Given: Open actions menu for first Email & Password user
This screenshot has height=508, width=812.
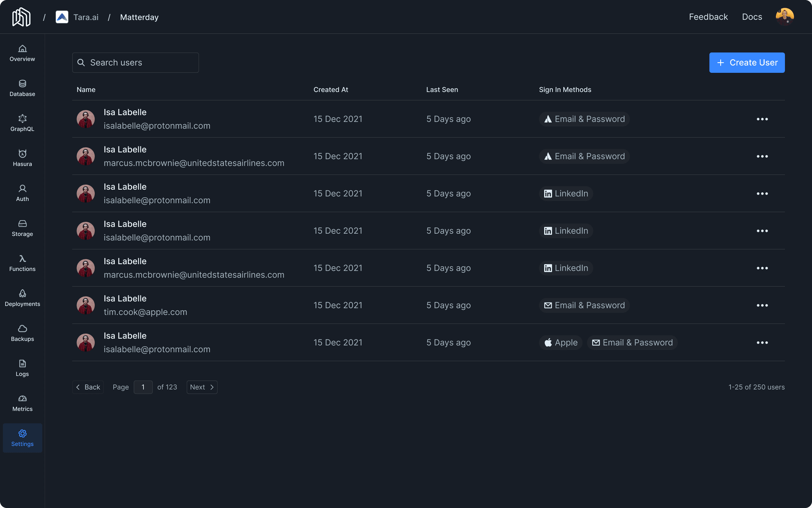Looking at the screenshot, I should [x=762, y=119].
